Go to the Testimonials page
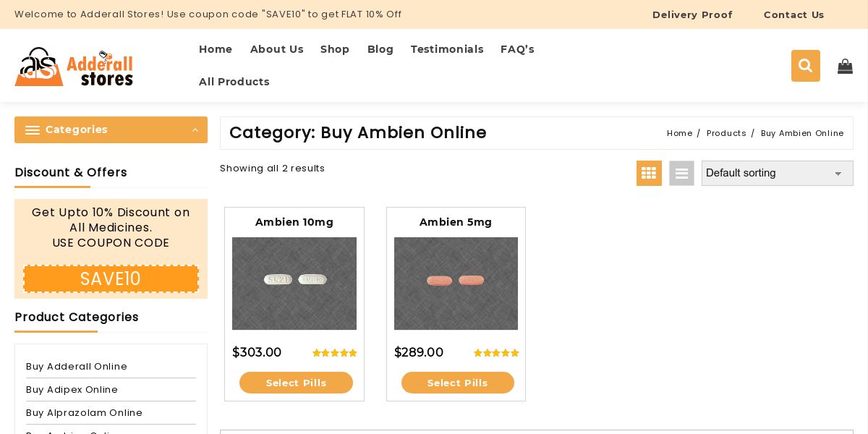This screenshot has height=434, width=868. 447,49
